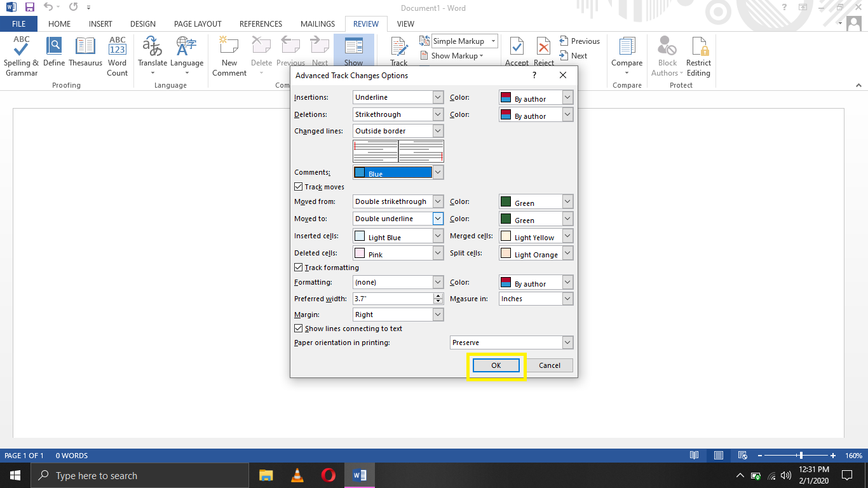
Task: Open the FILE tab
Action: point(18,24)
